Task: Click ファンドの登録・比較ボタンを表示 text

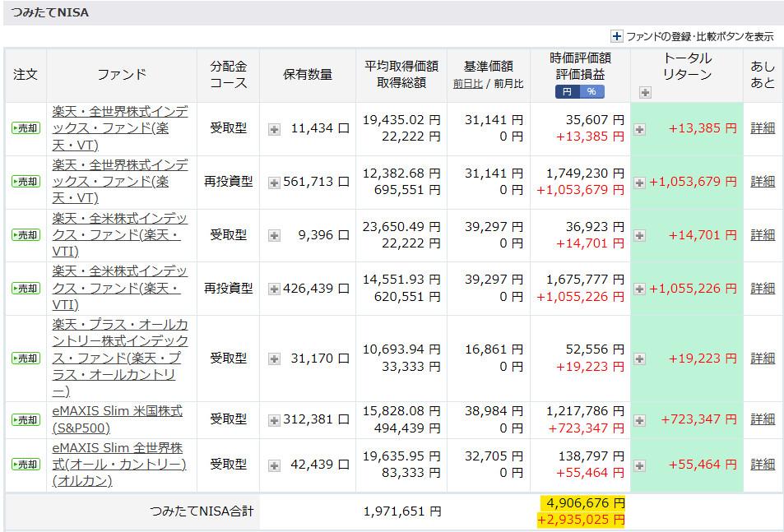Action: pos(699,36)
